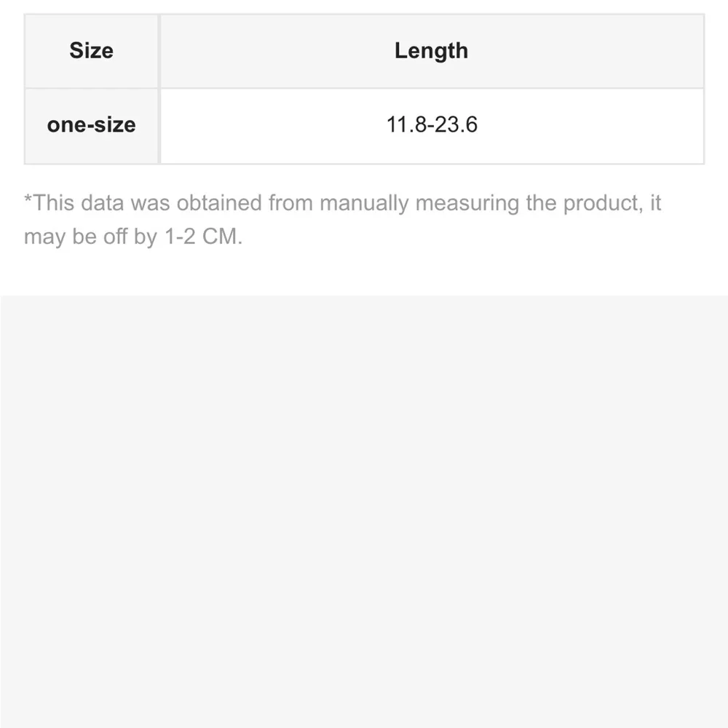Viewport: 728px width, 728px height.
Task: Click the word "This" in the disclaimer
Action: tap(54, 202)
